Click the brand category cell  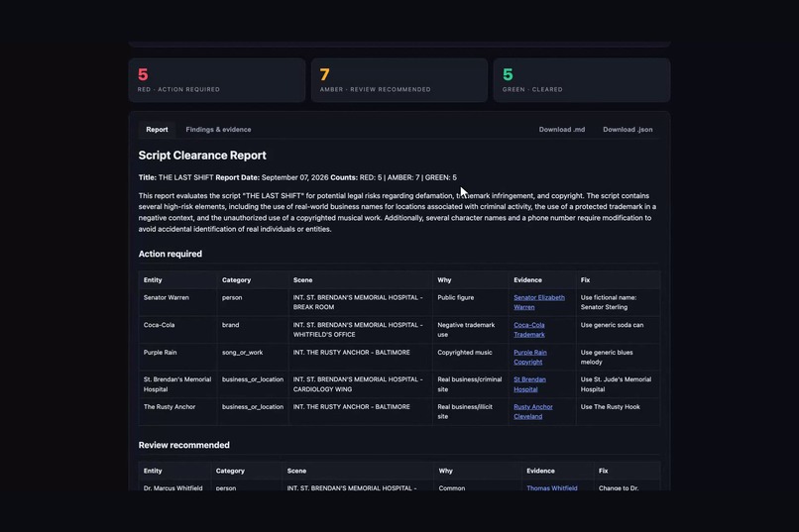pos(253,330)
